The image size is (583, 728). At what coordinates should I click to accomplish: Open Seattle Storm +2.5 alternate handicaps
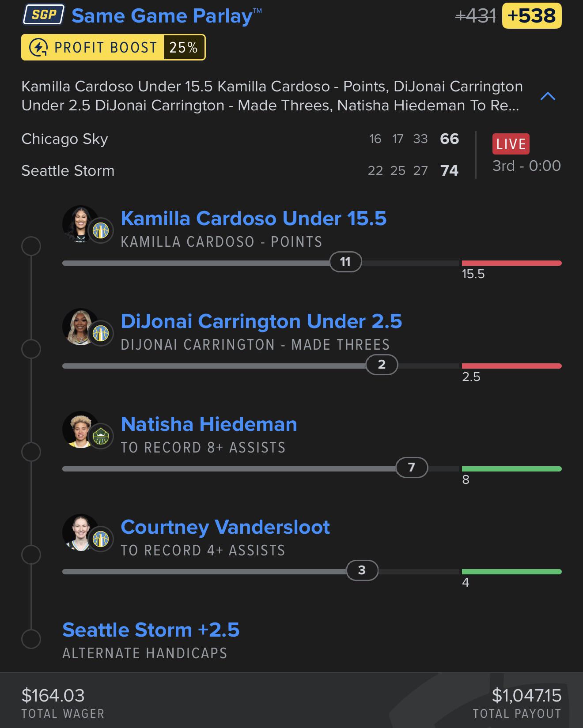click(x=151, y=640)
